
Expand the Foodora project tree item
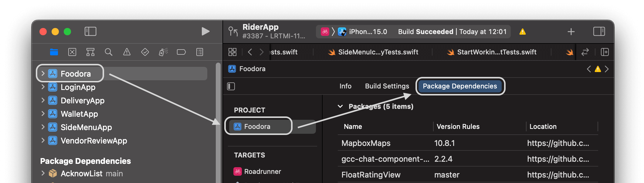[x=43, y=73]
